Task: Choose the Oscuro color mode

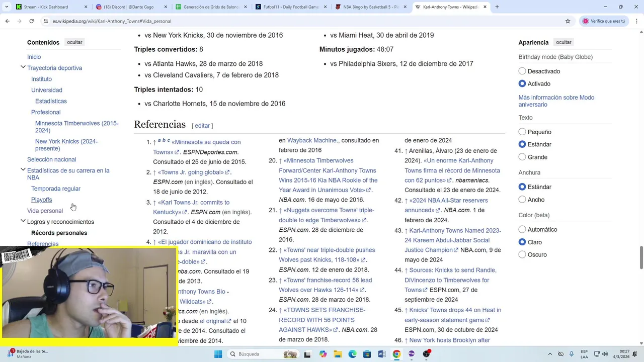Action: click(522, 254)
